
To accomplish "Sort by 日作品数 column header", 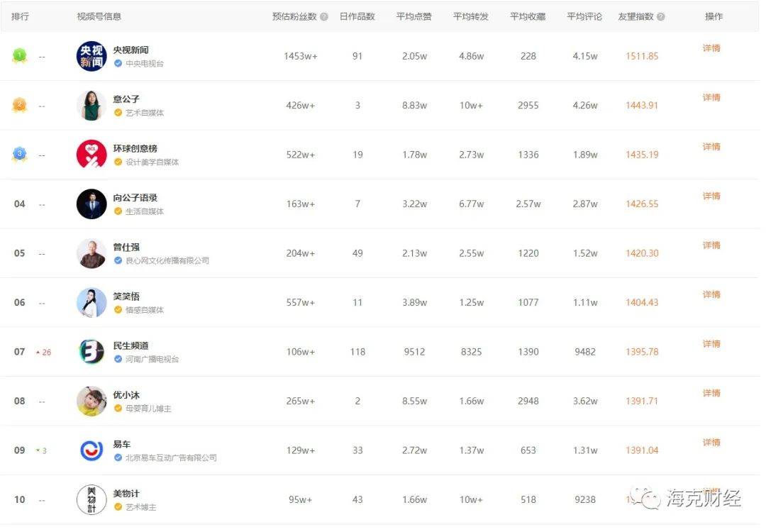I will [x=357, y=17].
